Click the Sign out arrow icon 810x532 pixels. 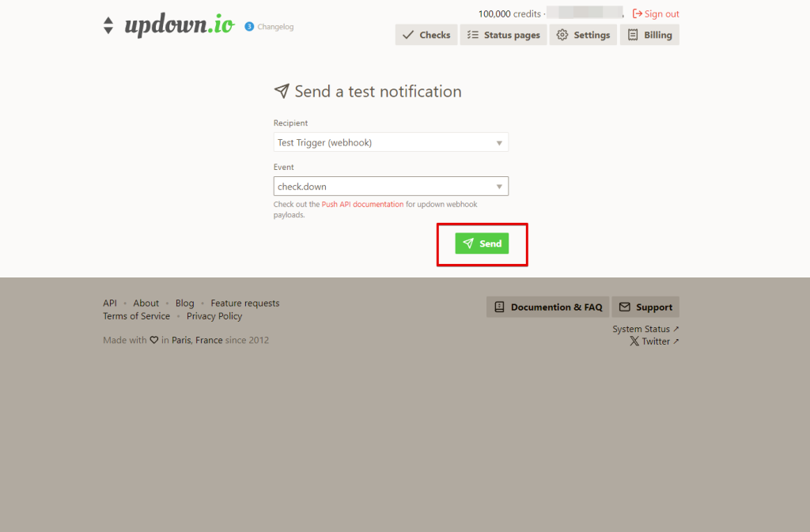tap(637, 13)
